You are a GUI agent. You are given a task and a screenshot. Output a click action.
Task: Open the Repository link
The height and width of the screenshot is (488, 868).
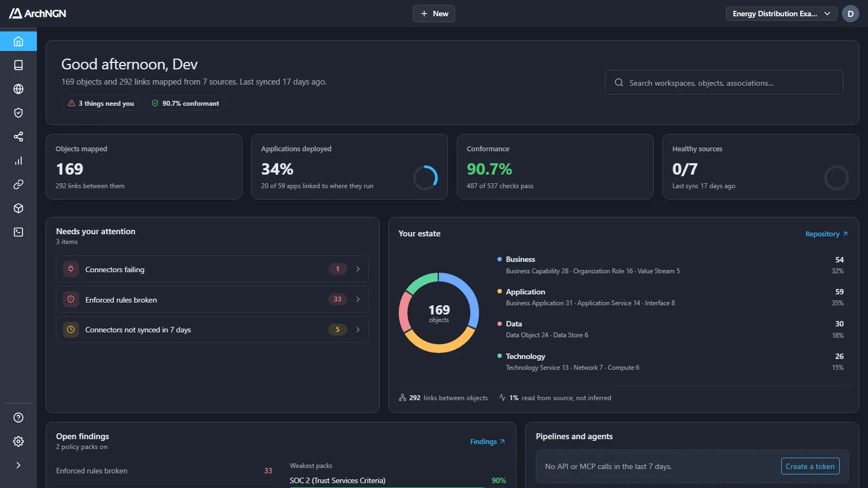click(x=826, y=234)
